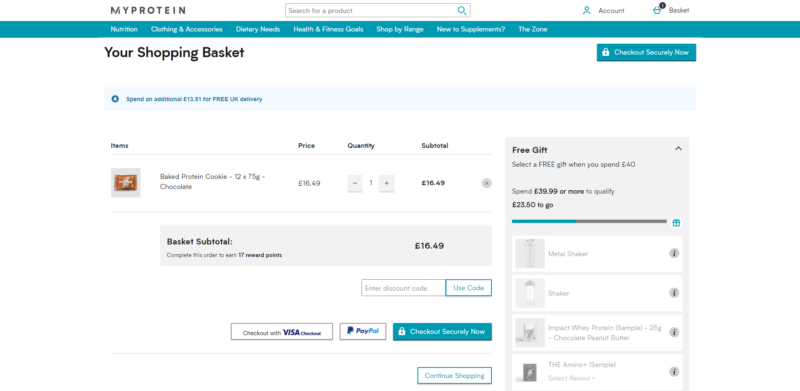The width and height of the screenshot is (800, 391).
Task: Open the Shop by Range menu
Action: (x=399, y=29)
